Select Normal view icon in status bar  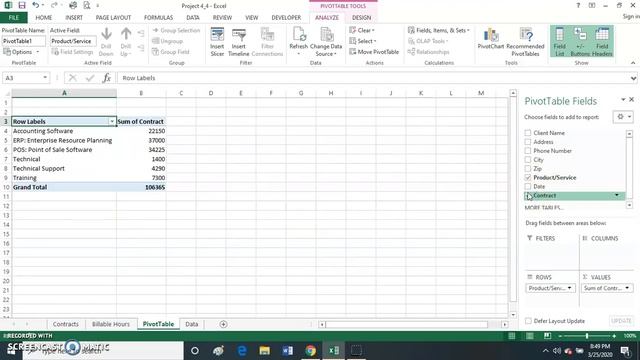point(511,336)
